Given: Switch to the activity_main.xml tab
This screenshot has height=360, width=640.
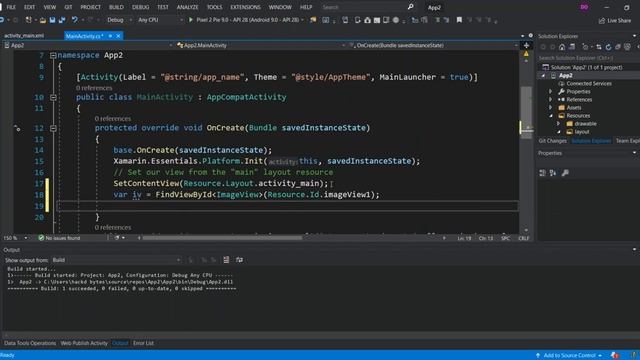Looking at the screenshot, I should (24, 36).
